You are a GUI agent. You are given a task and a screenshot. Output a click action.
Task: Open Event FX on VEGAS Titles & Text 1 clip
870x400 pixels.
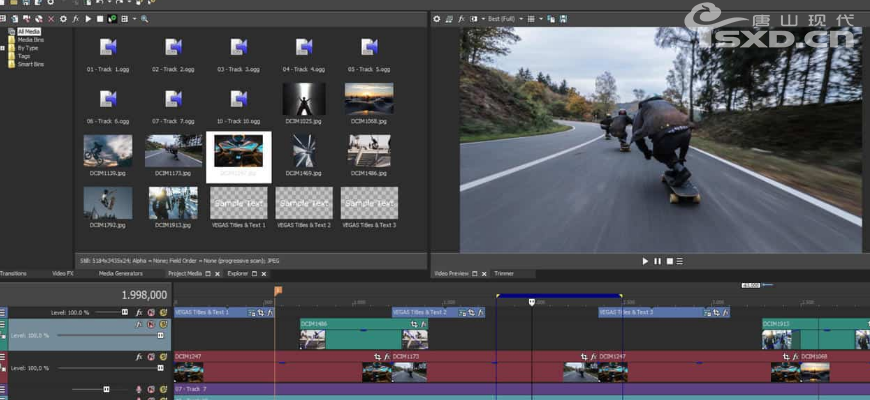(x=270, y=313)
